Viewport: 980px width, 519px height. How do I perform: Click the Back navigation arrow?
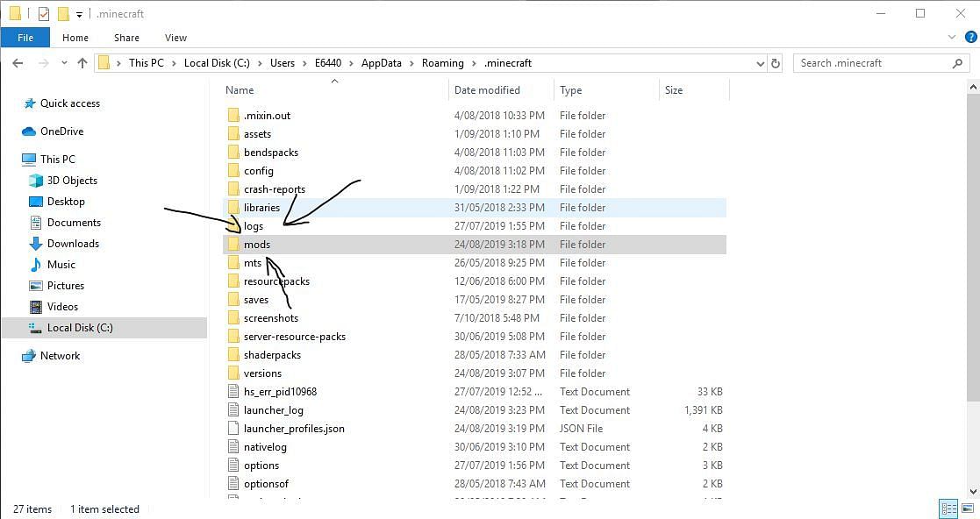pos(18,63)
